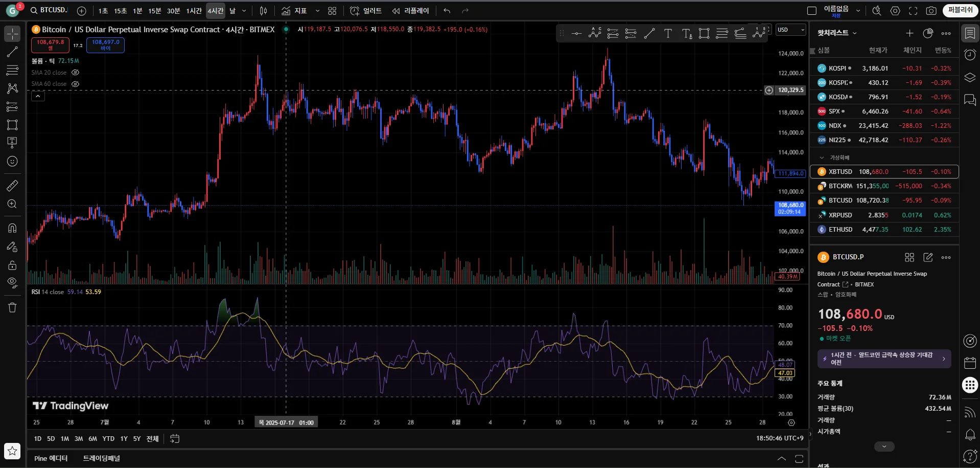
Task: Open the emoji stickers tool
Action: coord(12,162)
